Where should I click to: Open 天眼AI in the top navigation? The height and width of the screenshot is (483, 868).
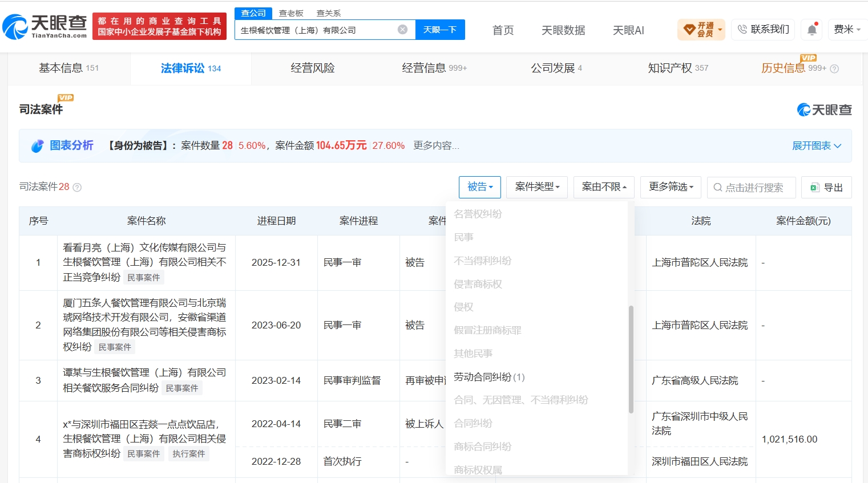point(628,30)
